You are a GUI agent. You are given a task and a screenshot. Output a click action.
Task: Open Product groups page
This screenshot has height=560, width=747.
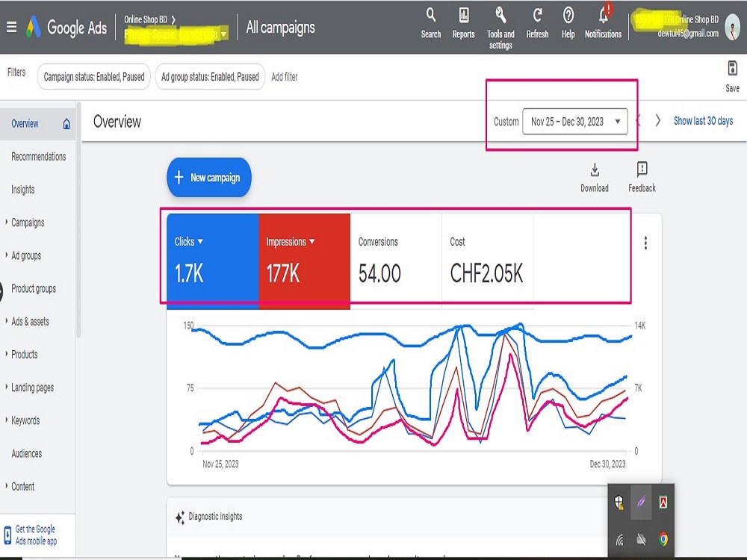click(x=34, y=288)
